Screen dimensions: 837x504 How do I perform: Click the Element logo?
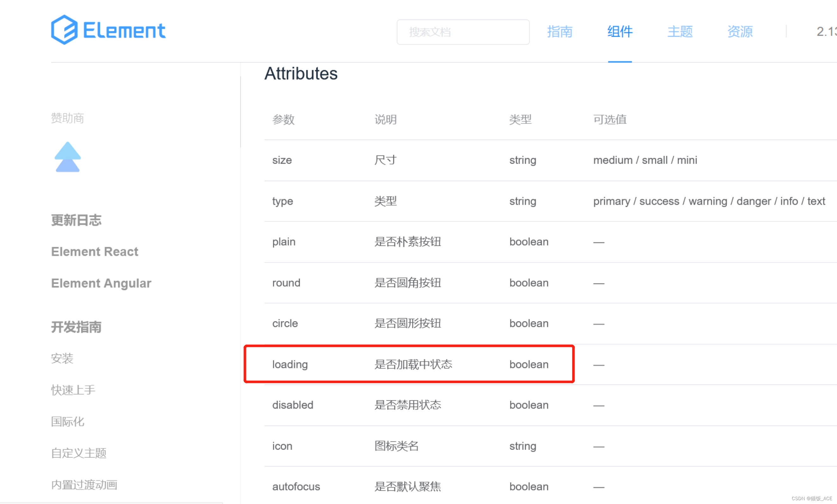pos(108,30)
